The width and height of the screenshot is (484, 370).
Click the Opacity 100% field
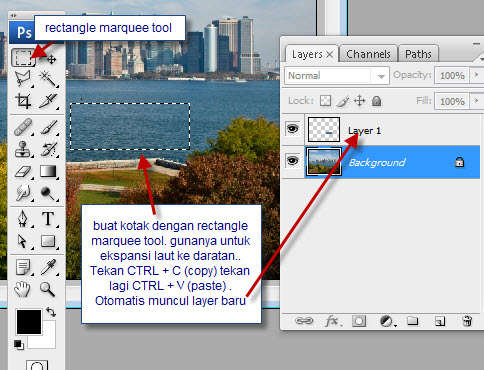pos(452,75)
